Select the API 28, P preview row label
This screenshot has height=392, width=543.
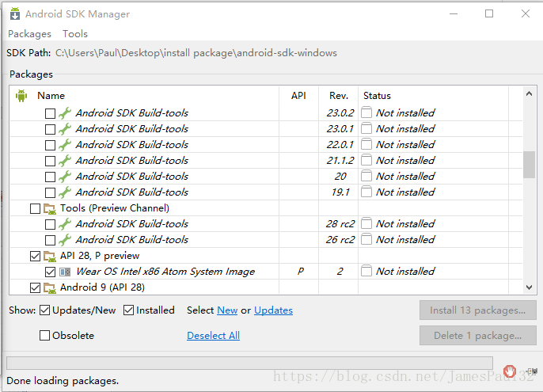click(100, 256)
